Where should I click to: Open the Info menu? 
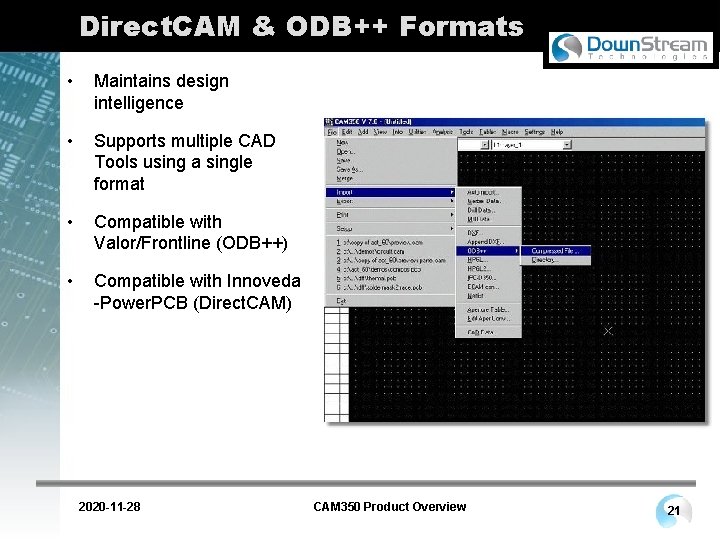(x=398, y=132)
